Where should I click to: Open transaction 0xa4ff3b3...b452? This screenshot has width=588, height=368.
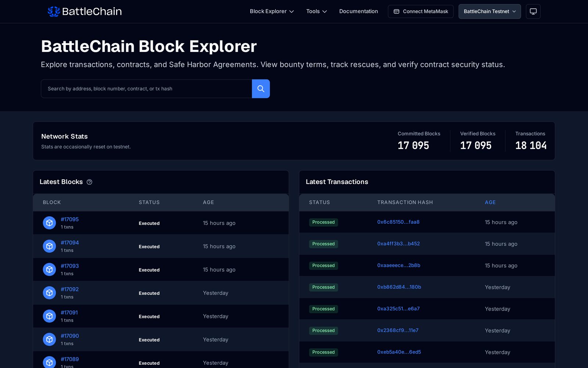(x=398, y=244)
